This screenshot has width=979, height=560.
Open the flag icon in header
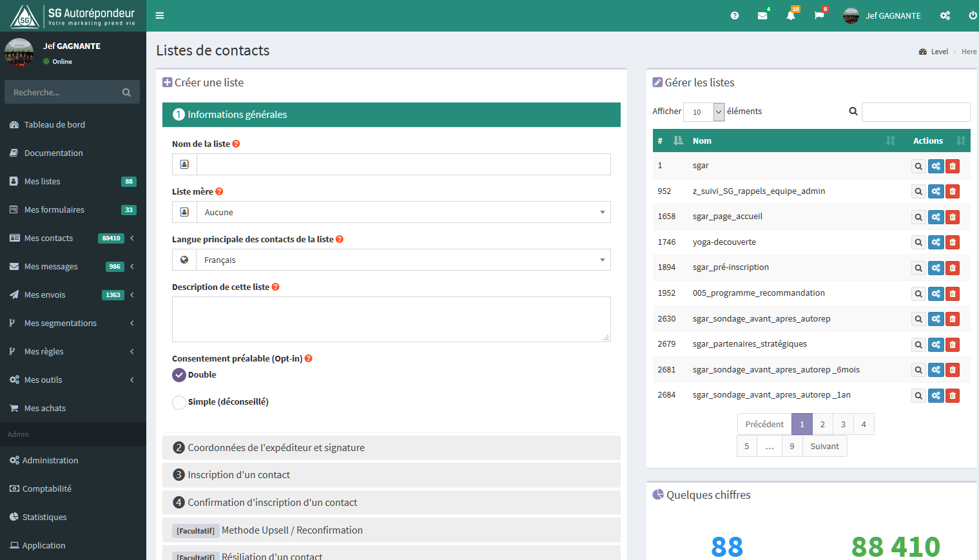click(x=819, y=15)
